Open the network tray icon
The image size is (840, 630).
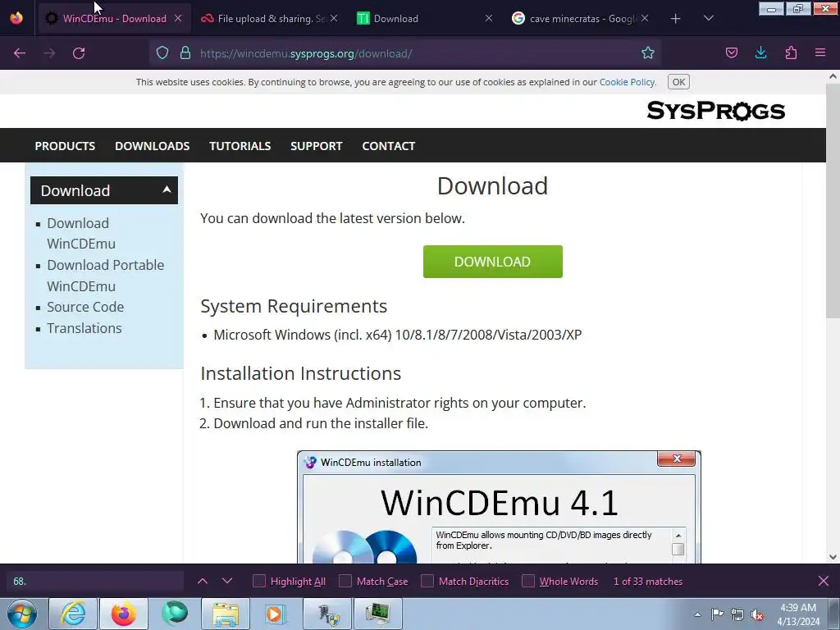point(737,614)
